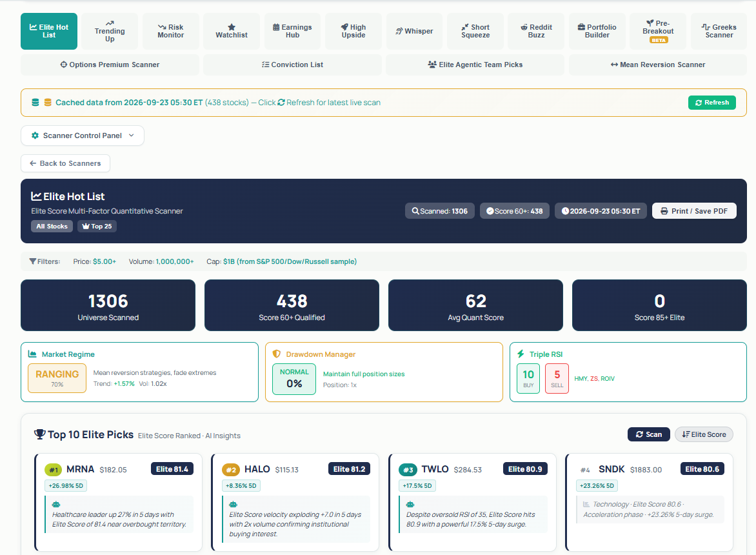Switch to the Risk Monitor tab

point(171,32)
